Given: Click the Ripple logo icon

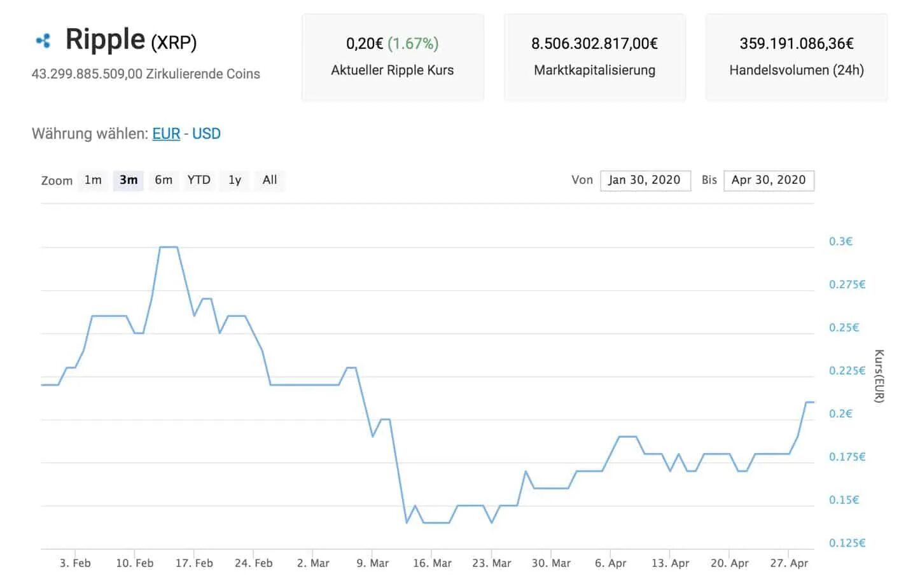Looking at the screenshot, I should (43, 41).
